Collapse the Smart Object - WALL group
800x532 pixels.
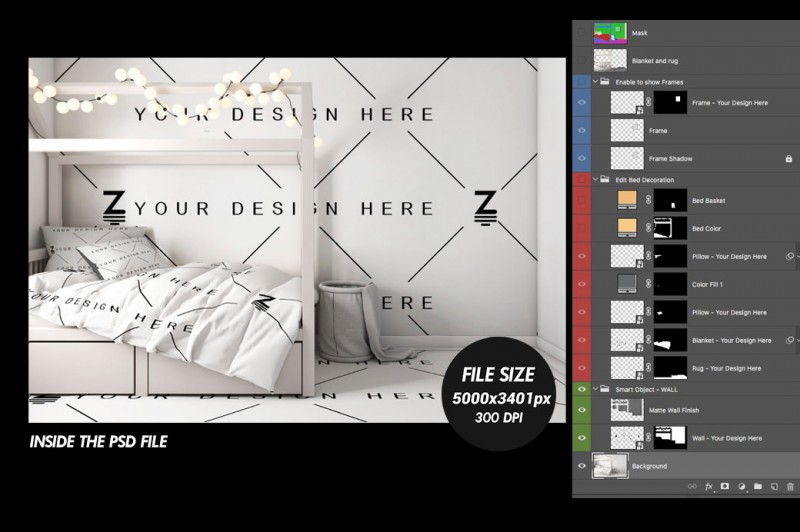coord(596,389)
